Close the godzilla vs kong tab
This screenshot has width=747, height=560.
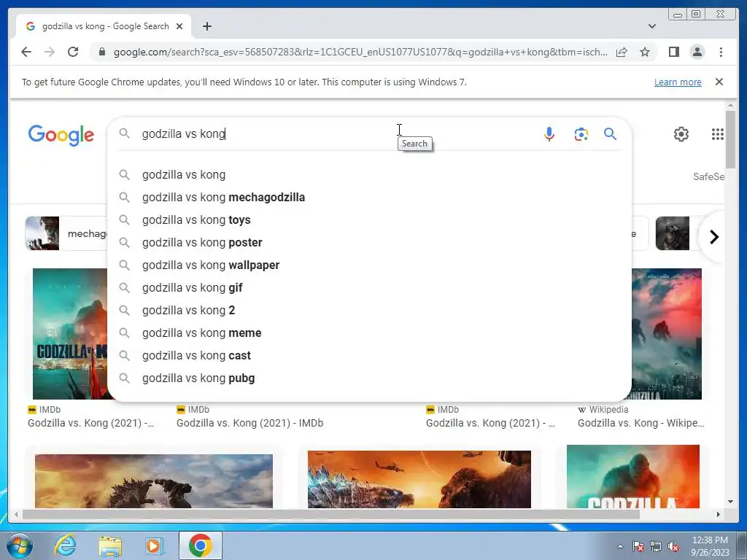[x=179, y=26]
